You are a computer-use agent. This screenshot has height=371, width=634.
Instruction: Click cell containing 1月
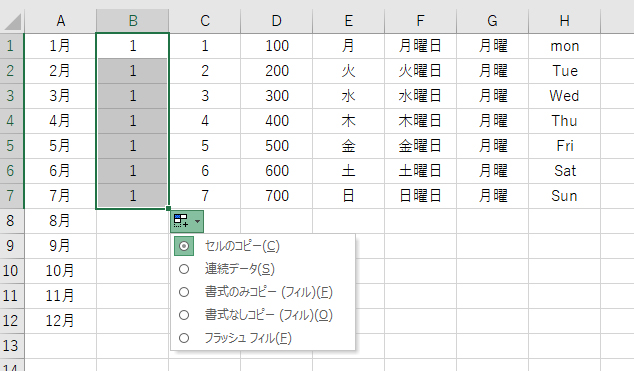pyautogui.click(x=60, y=46)
